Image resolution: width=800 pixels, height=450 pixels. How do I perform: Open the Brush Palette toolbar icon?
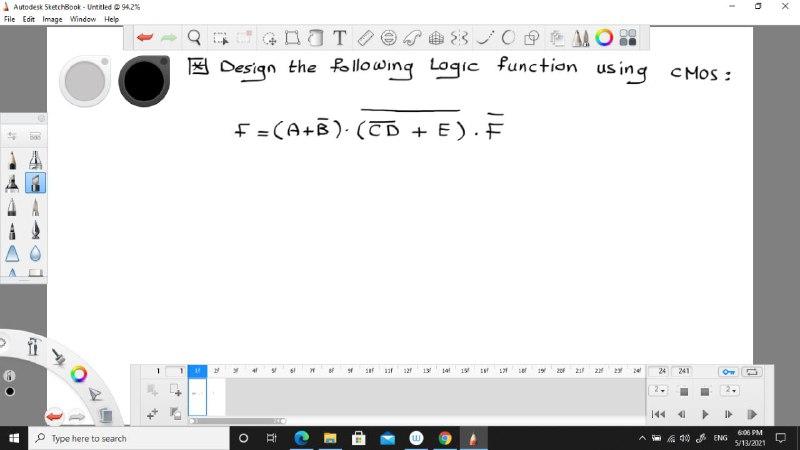(581, 38)
